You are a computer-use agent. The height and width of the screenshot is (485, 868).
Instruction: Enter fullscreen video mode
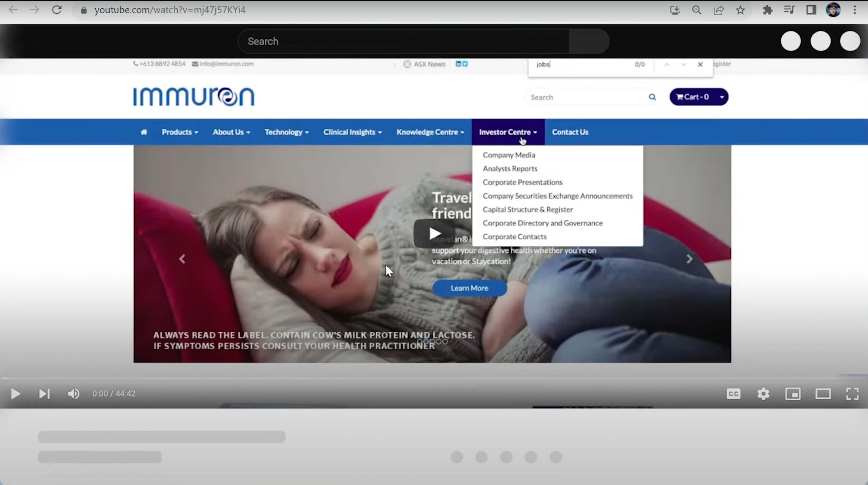(x=852, y=393)
